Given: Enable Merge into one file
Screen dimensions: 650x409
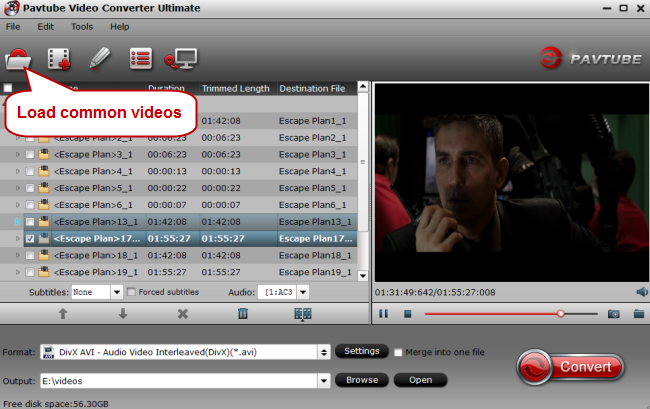Looking at the screenshot, I should pos(398,353).
